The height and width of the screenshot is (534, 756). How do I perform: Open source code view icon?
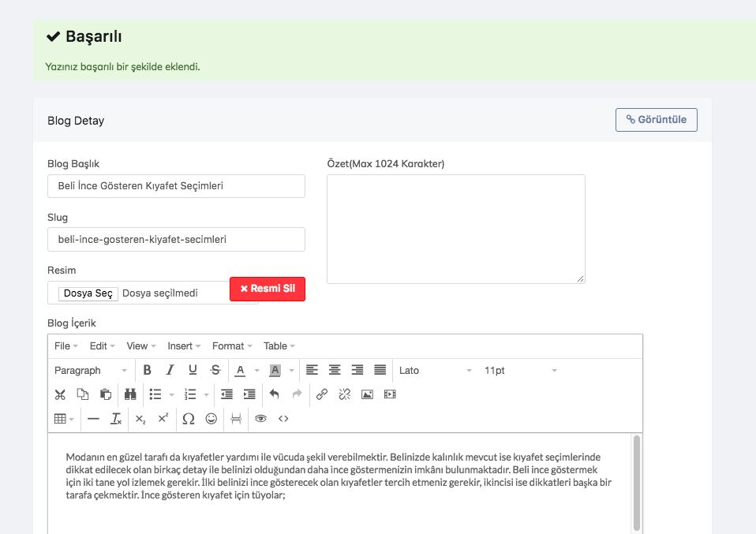[283, 419]
